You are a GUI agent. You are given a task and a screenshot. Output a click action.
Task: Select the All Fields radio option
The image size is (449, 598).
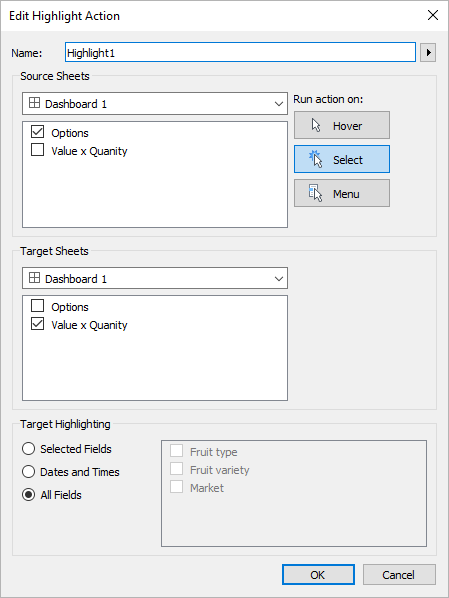[29, 495]
